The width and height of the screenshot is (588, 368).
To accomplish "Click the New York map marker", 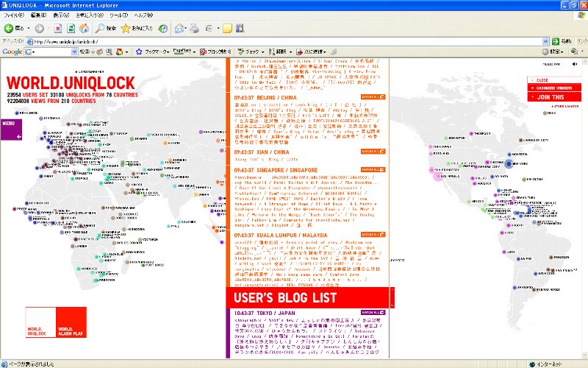I will [x=509, y=163].
